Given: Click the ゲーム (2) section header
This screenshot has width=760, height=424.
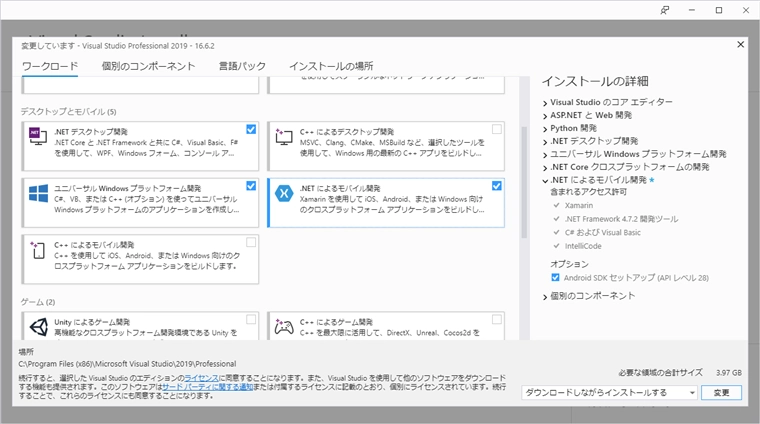Looking at the screenshot, I should 38,302.
